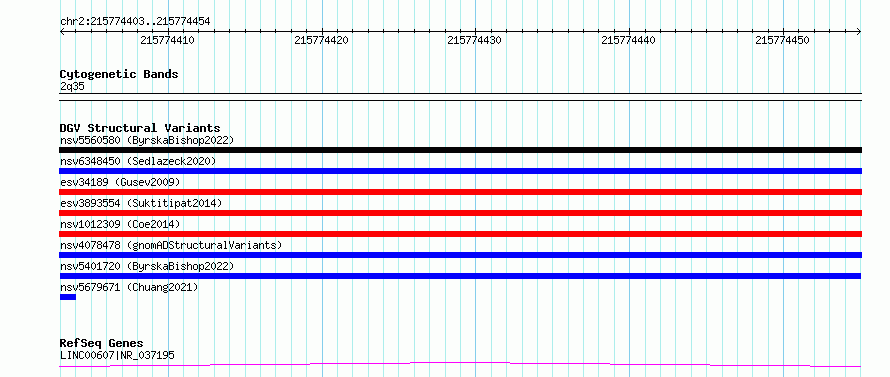Click the magenta LINC00607 gene track line
Image resolution: width=890 pixels, height=377 pixels.
pyautogui.click(x=460, y=364)
